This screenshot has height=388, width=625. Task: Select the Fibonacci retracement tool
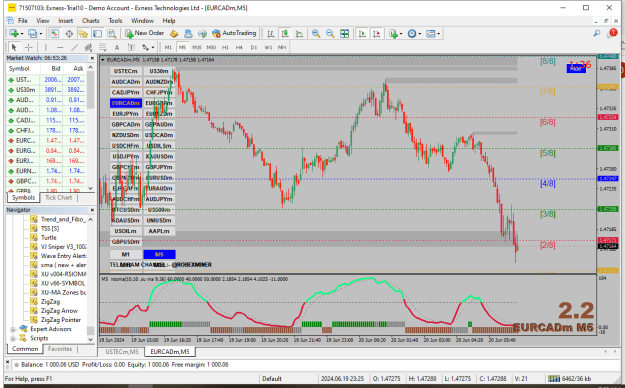click(102, 47)
